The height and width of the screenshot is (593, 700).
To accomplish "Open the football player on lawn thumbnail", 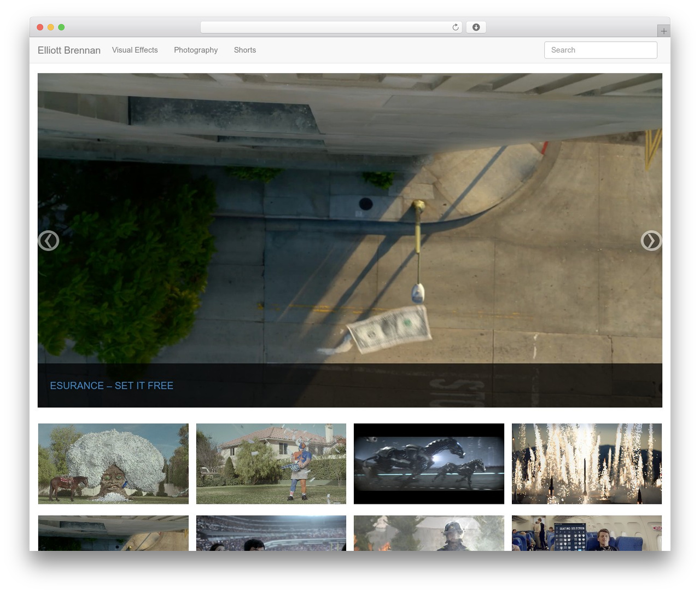I will pos(271,463).
